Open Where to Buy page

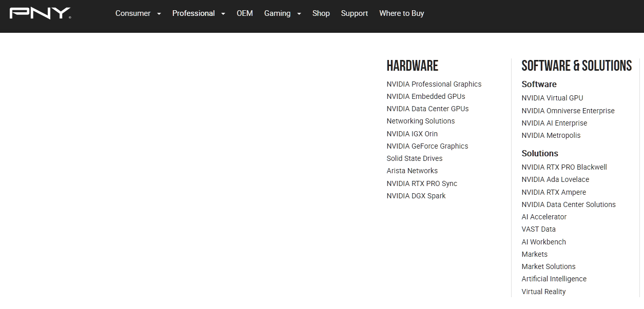click(402, 13)
